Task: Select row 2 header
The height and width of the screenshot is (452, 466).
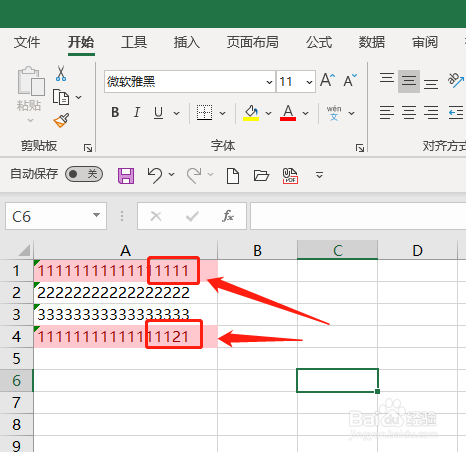Action: (16, 293)
